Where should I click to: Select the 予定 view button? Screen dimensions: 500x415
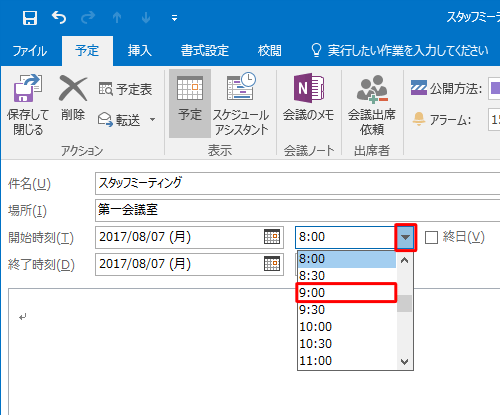(190, 104)
